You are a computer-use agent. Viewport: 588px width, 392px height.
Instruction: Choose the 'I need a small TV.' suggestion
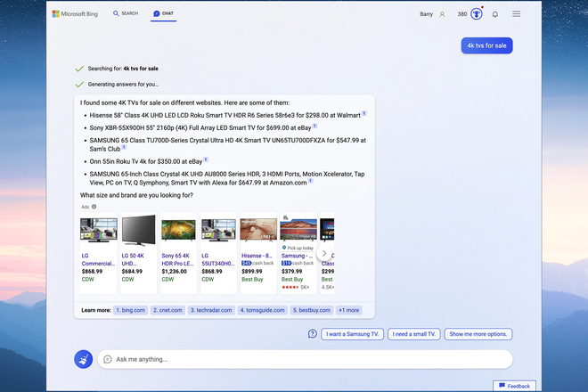[414, 334]
